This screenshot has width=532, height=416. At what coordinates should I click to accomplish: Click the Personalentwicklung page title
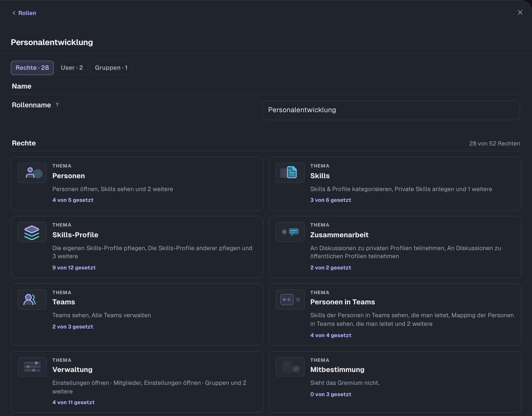(x=52, y=42)
